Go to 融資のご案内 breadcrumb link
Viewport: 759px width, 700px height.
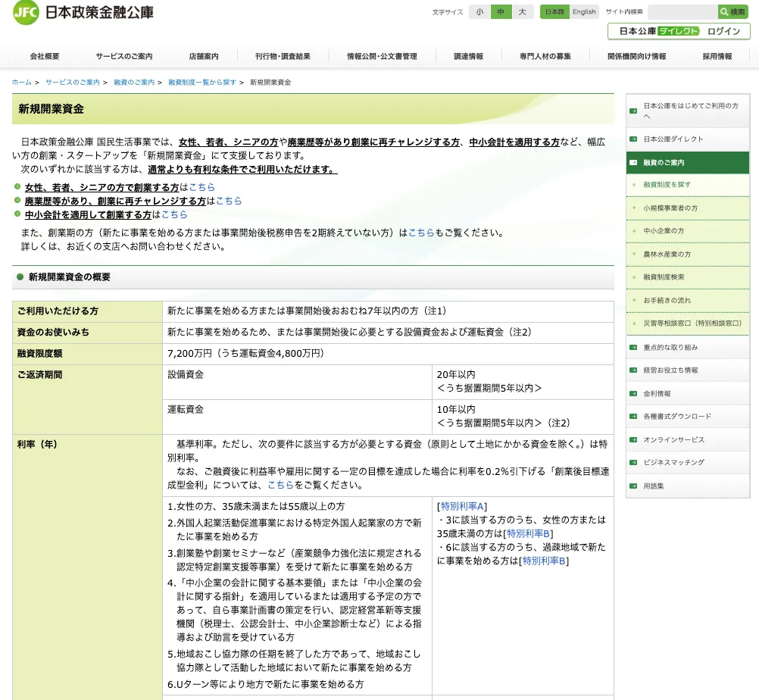(134, 83)
